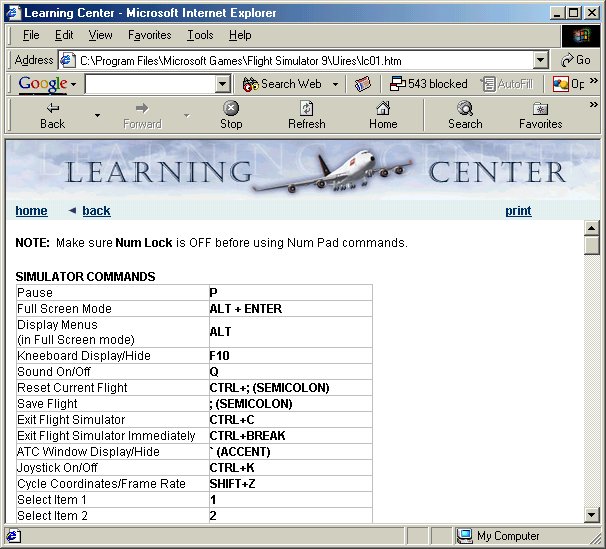606x549 pixels.
Task: Open the Back button history dropdown arrow
Action: (x=97, y=115)
